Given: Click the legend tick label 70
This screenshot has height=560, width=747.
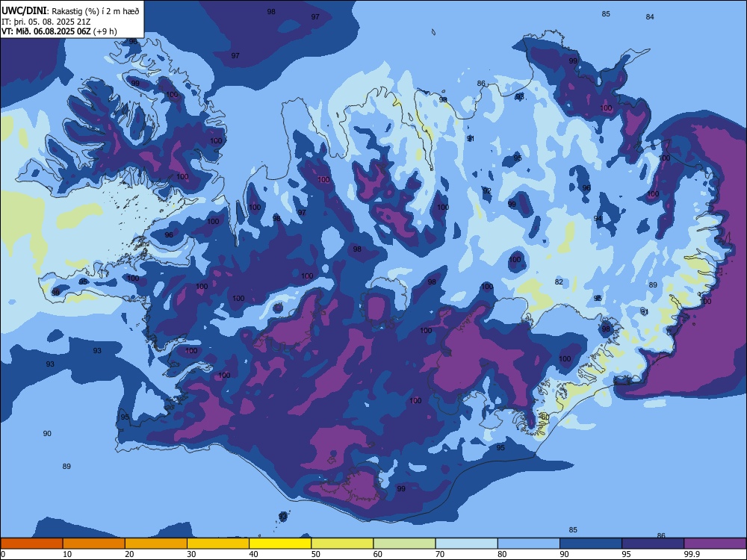Looking at the screenshot, I should pos(440,554).
